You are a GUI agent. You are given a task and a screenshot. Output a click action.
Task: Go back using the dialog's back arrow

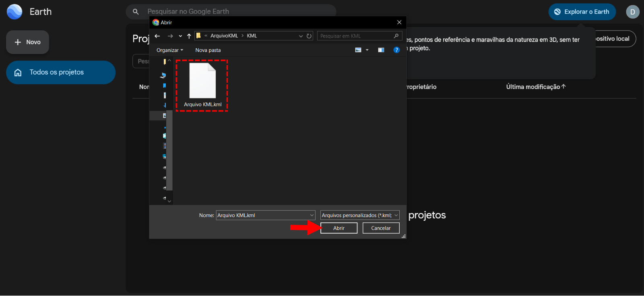(x=157, y=36)
